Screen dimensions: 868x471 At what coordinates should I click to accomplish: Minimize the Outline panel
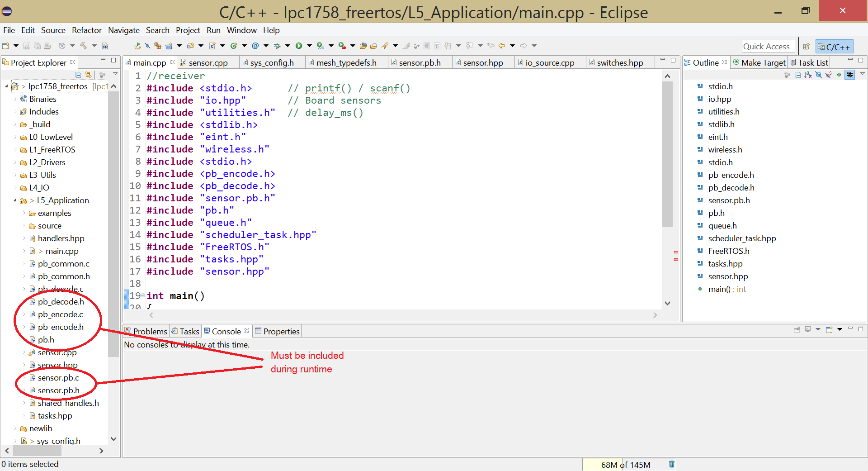coord(850,59)
